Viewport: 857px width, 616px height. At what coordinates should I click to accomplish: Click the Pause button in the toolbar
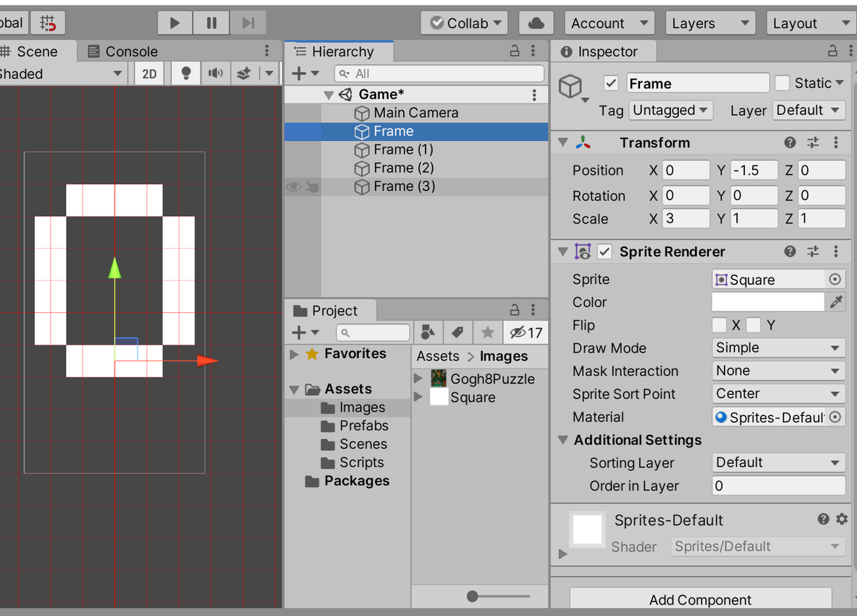click(211, 23)
